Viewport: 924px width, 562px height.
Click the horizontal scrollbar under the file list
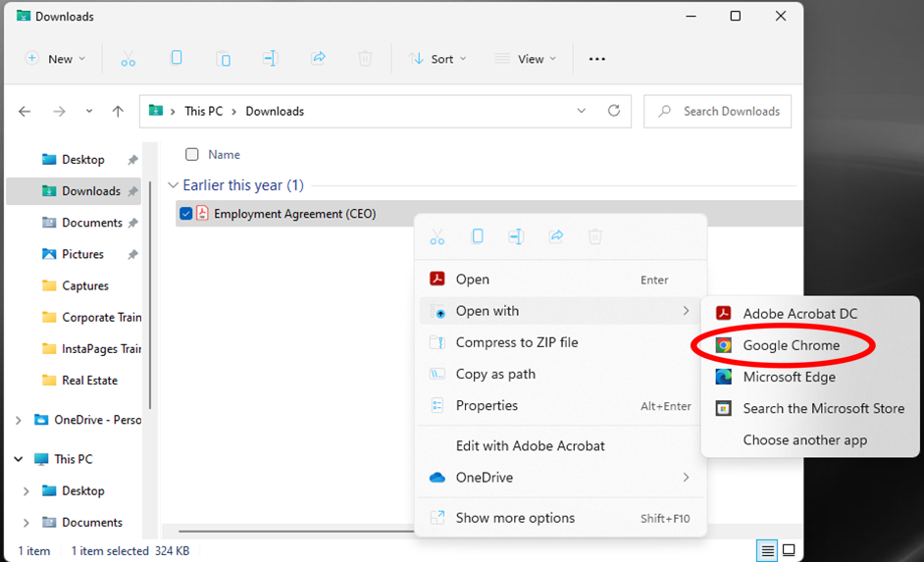[x=296, y=531]
